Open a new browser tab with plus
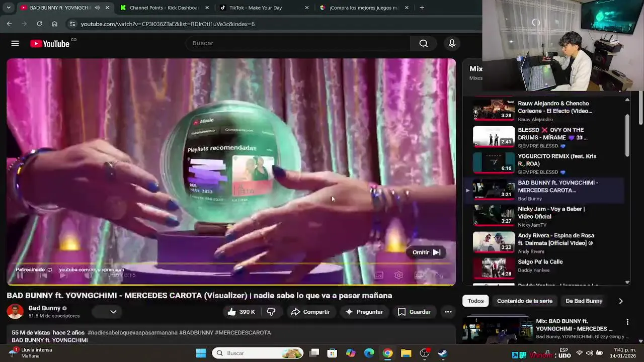This screenshot has width=644, height=362. 422,8
